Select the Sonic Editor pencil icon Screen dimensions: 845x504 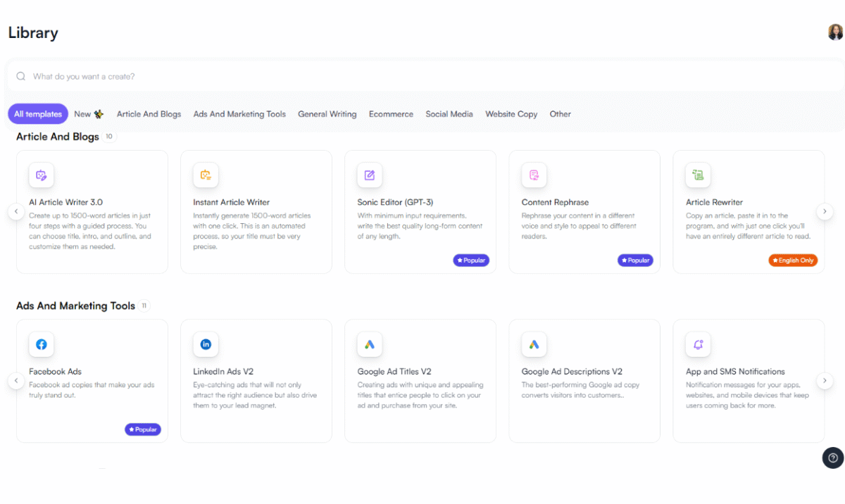(x=370, y=175)
